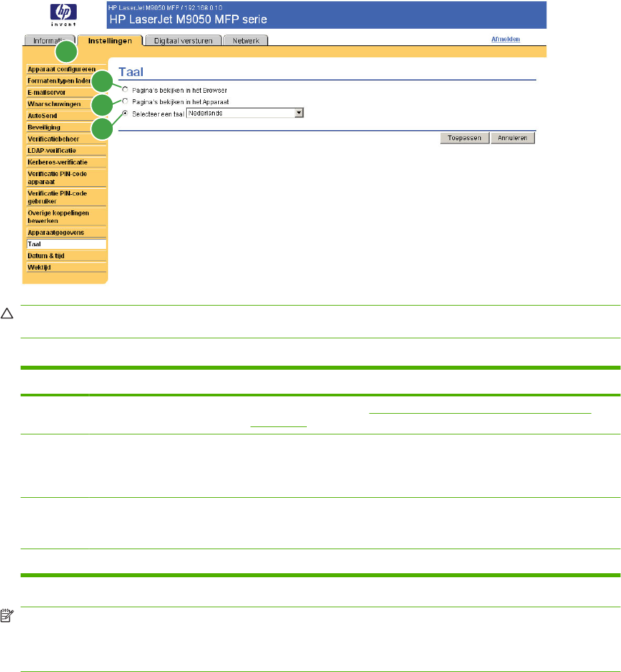This screenshot has width=621, height=672.
Task: Open Kerberos-verificatie settings
Action: click(66, 162)
